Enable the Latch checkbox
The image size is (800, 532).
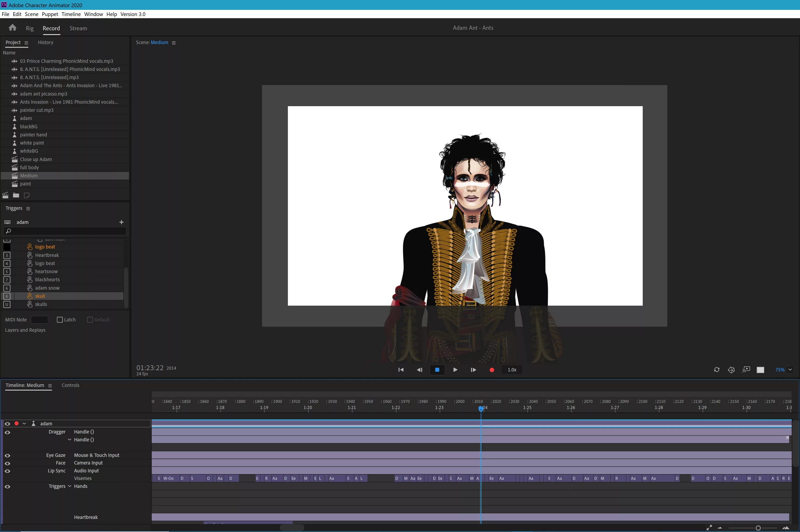click(60, 320)
